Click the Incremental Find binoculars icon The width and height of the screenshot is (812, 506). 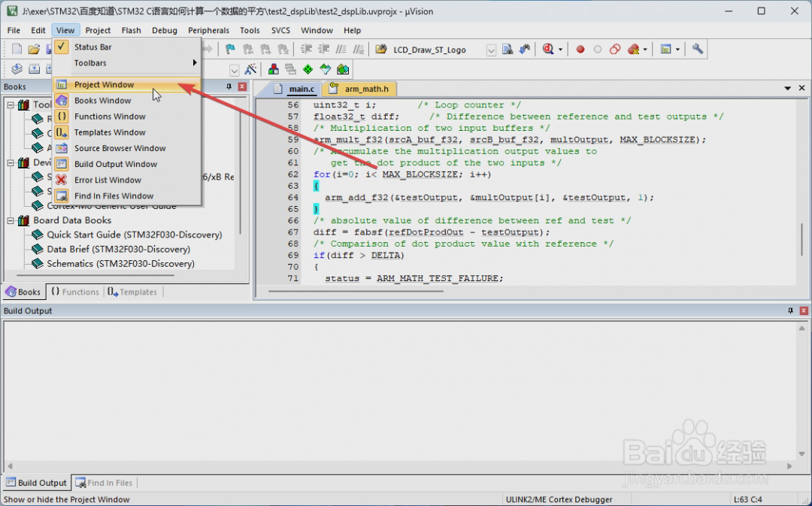pyautogui.click(x=525, y=49)
